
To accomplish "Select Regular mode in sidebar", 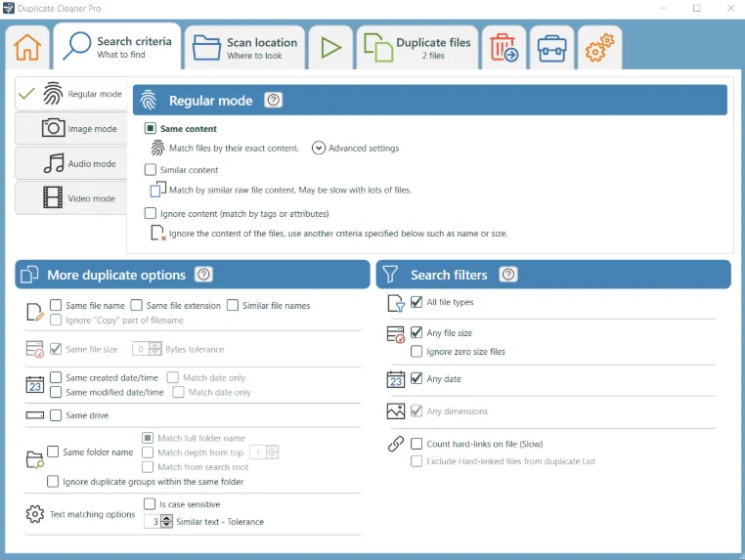I will 70,94.
